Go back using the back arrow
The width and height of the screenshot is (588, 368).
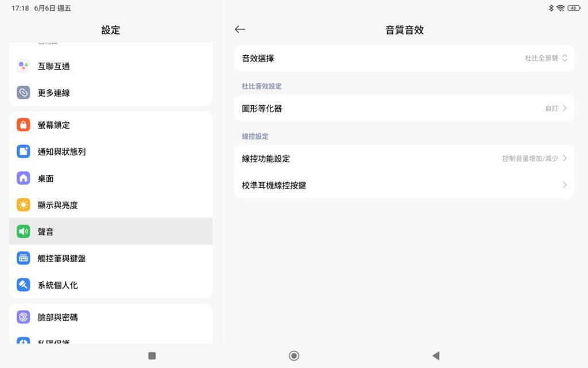click(x=239, y=29)
